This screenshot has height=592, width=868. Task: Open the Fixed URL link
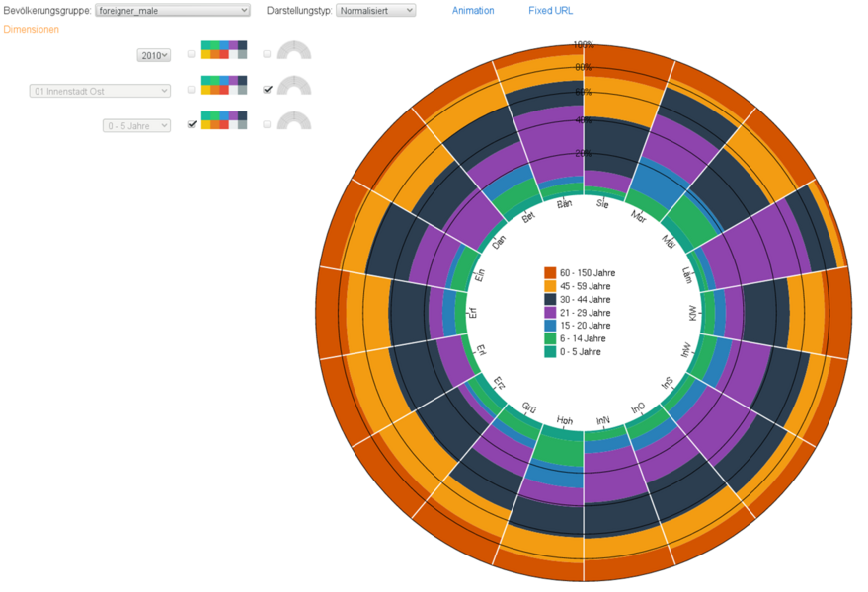point(550,11)
